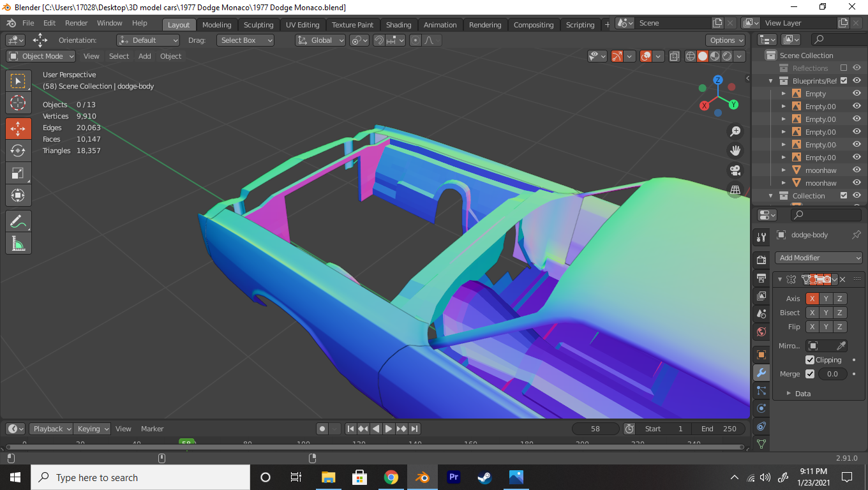This screenshot has height=490, width=868.
Task: Collapse the Blueprints/Ref collection tree
Action: coord(771,81)
